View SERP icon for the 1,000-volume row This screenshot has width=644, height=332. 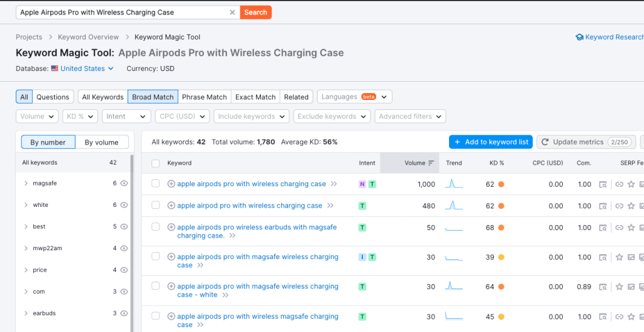[602, 184]
